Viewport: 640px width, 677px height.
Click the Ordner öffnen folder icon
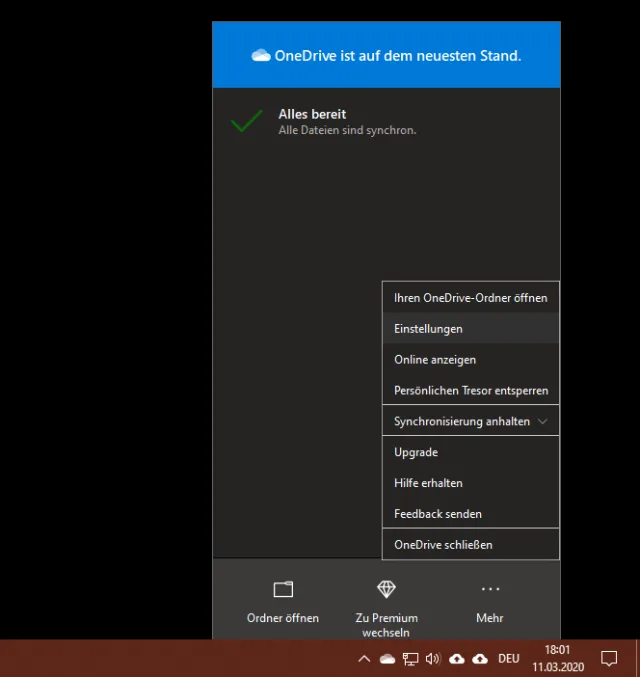click(283, 589)
